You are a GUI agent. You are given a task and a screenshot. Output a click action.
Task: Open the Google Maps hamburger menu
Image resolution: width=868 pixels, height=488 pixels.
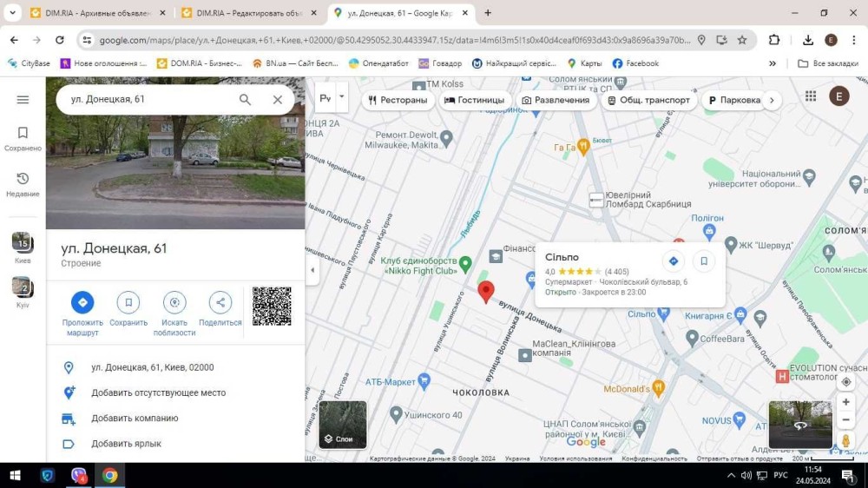point(23,100)
